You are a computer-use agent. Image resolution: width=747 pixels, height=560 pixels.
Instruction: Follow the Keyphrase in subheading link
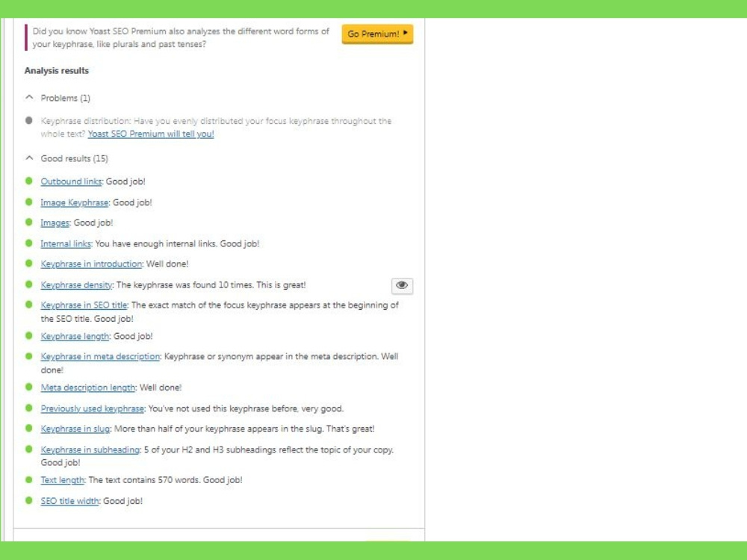coord(90,449)
